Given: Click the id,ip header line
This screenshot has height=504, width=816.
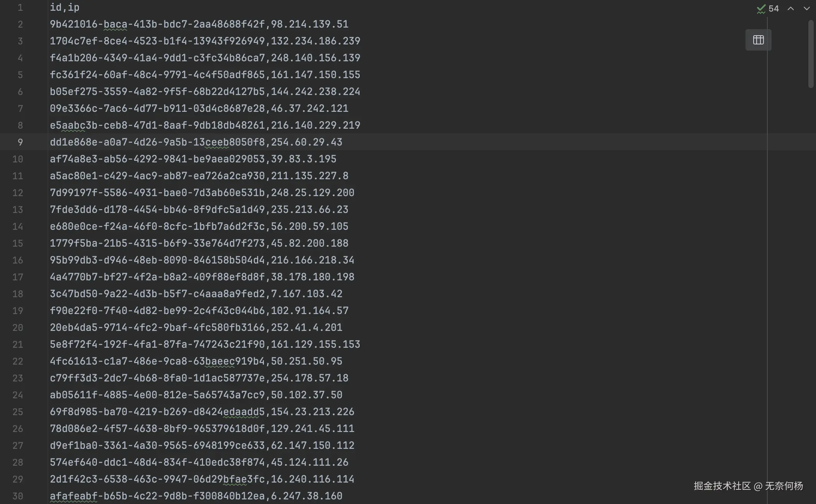Looking at the screenshot, I should coord(64,7).
